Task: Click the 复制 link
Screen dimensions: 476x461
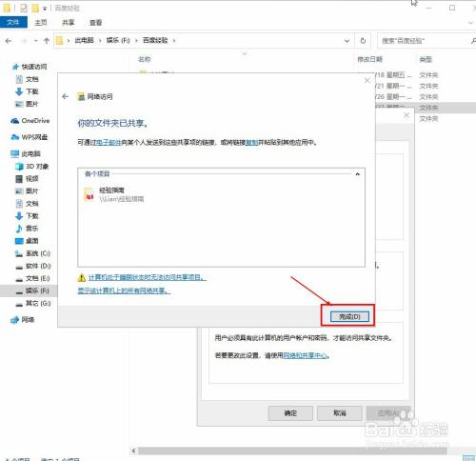Action: point(252,143)
